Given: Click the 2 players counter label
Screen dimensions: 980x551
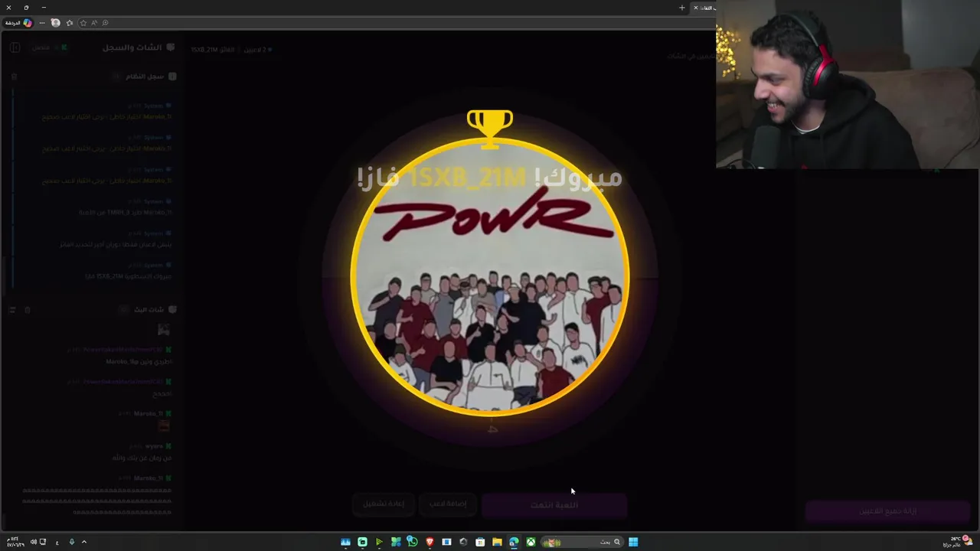Looking at the screenshot, I should coord(256,50).
